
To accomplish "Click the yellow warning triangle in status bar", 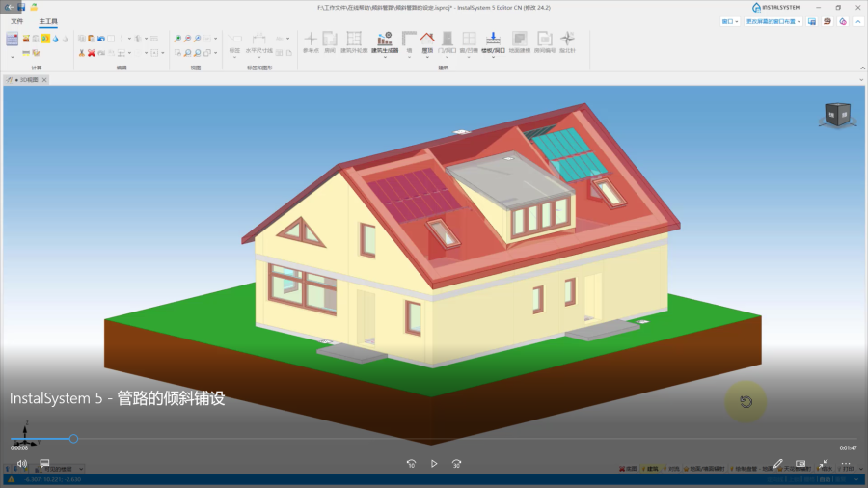I will [11, 479].
